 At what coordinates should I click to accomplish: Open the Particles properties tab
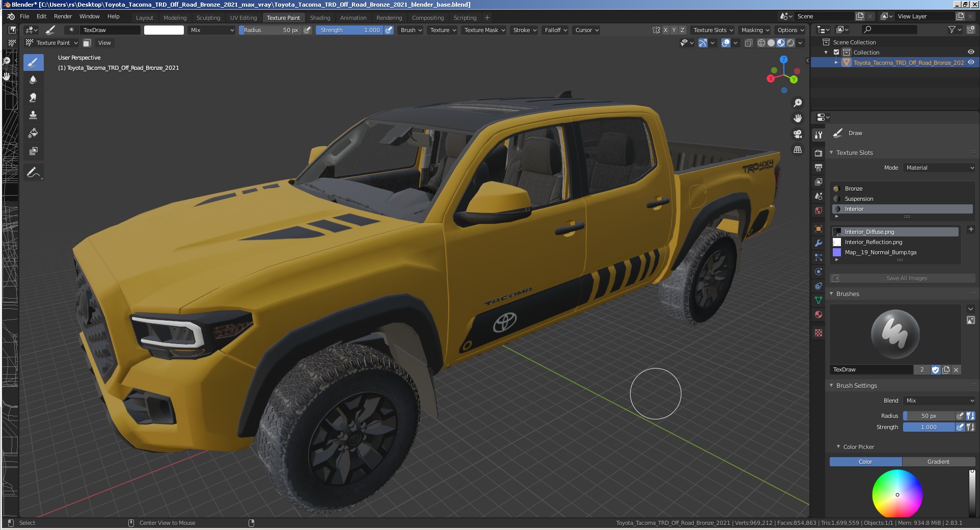819,257
